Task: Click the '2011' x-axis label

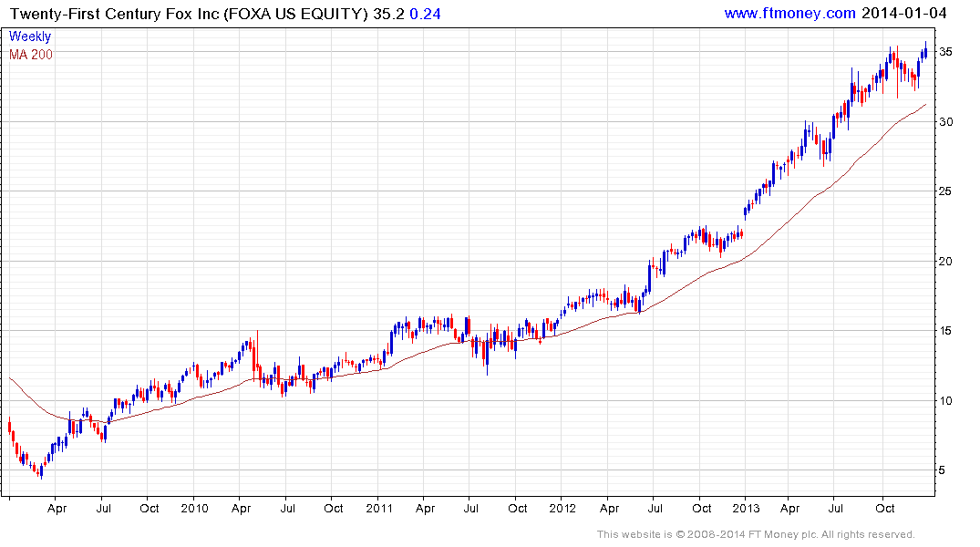Action: coord(378,508)
